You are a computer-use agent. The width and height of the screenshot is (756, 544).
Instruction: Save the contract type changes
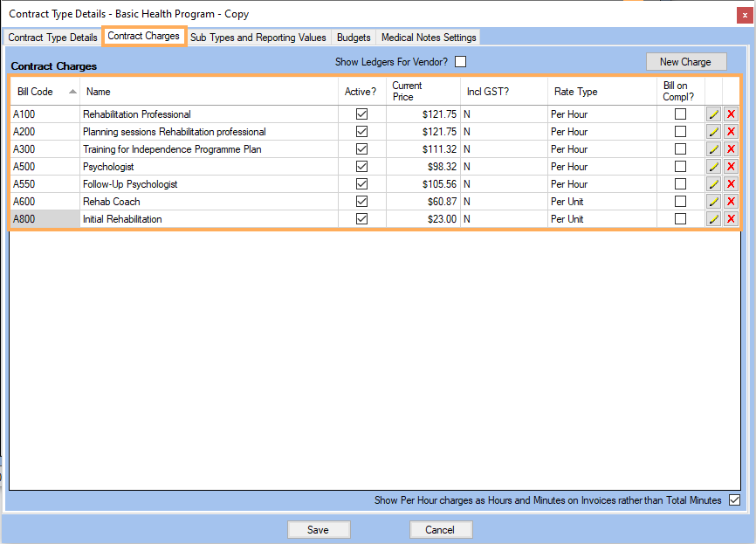pos(319,529)
